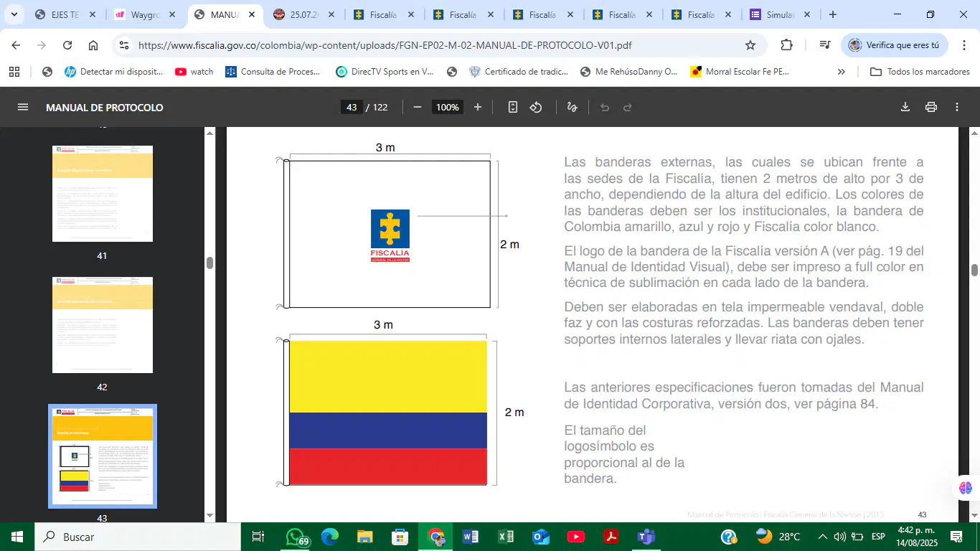The image size is (980, 551).
Task: Switch to the Waygro tab
Action: click(x=145, y=14)
